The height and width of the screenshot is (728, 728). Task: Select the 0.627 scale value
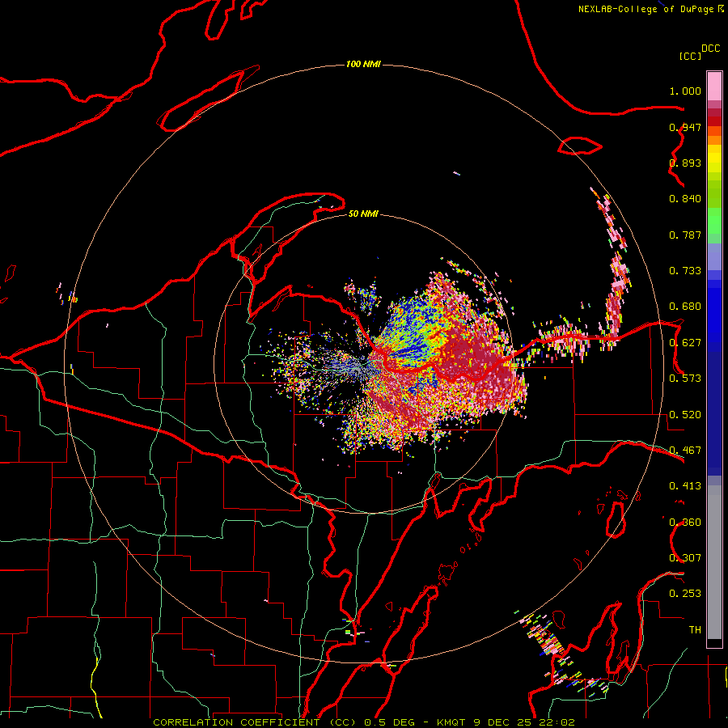pyautogui.click(x=685, y=343)
